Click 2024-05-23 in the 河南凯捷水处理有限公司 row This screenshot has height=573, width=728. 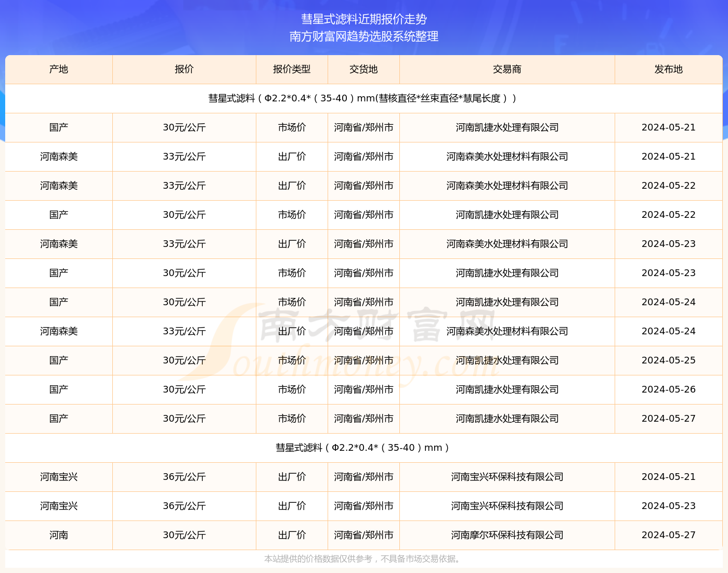coord(668,273)
